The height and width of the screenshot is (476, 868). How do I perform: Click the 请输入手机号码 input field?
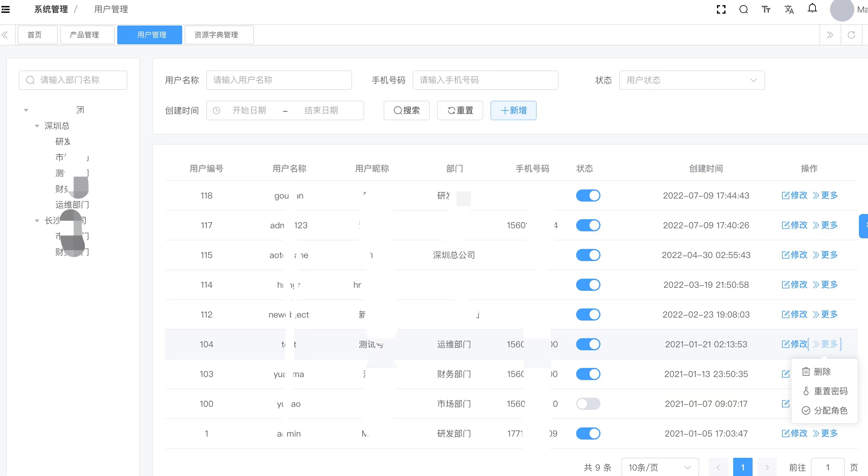click(485, 80)
